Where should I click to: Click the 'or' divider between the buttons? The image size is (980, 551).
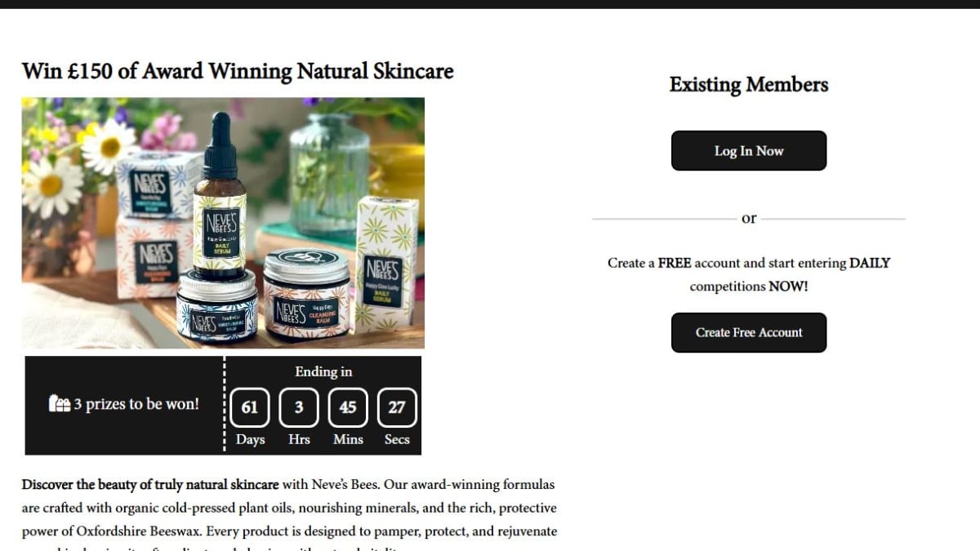749,218
